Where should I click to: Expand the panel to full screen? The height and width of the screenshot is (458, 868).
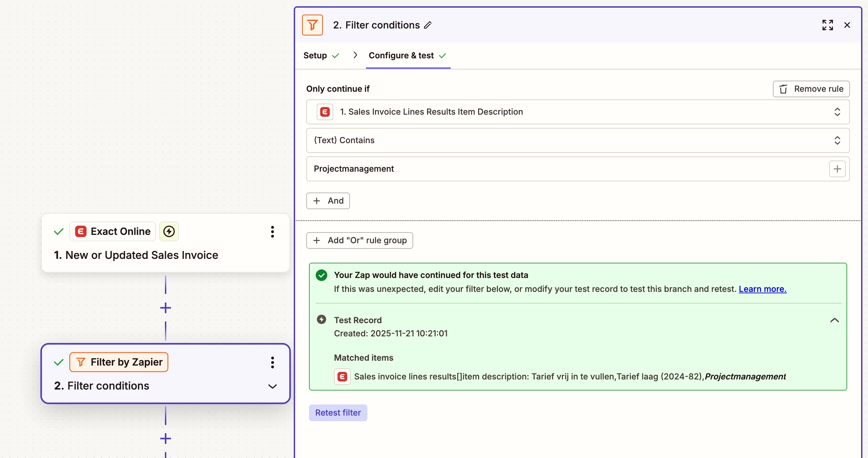(827, 25)
